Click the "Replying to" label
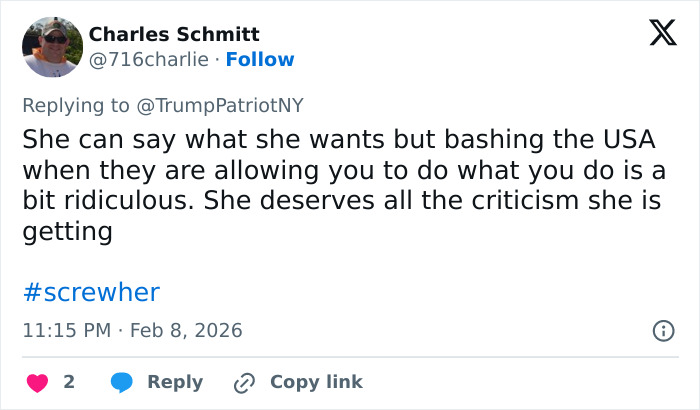Screen dimensions: 700x410 pyautogui.click(x=75, y=103)
